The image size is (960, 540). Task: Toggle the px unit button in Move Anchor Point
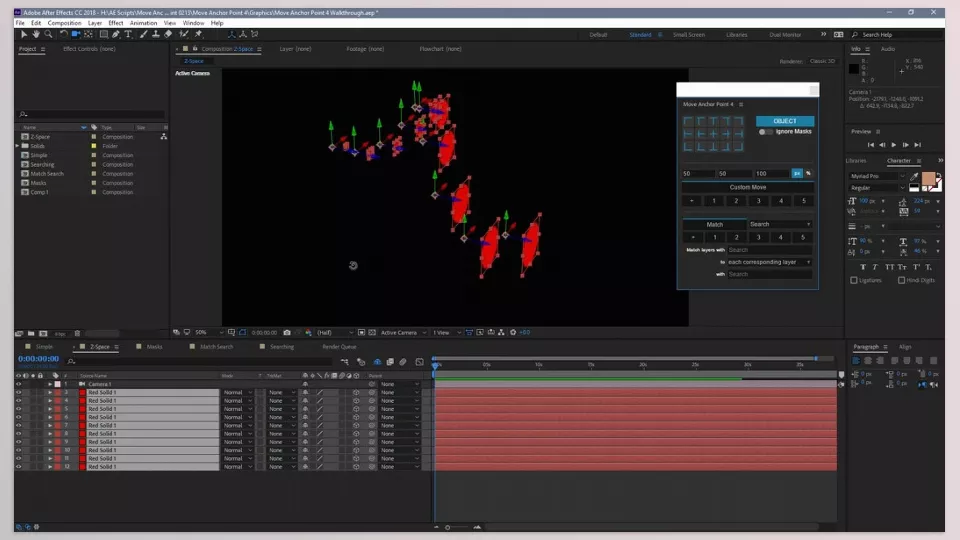click(797, 174)
